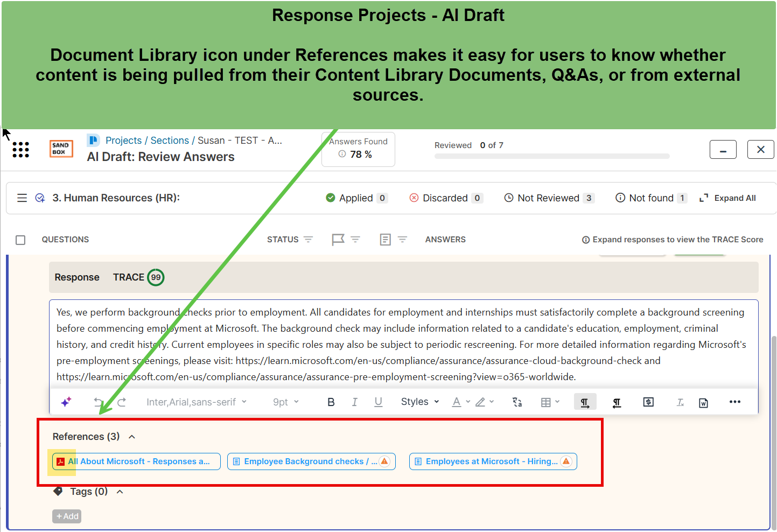Viewport: 777px width, 532px height.
Task: Click the Reviewed progress bar
Action: click(552, 156)
